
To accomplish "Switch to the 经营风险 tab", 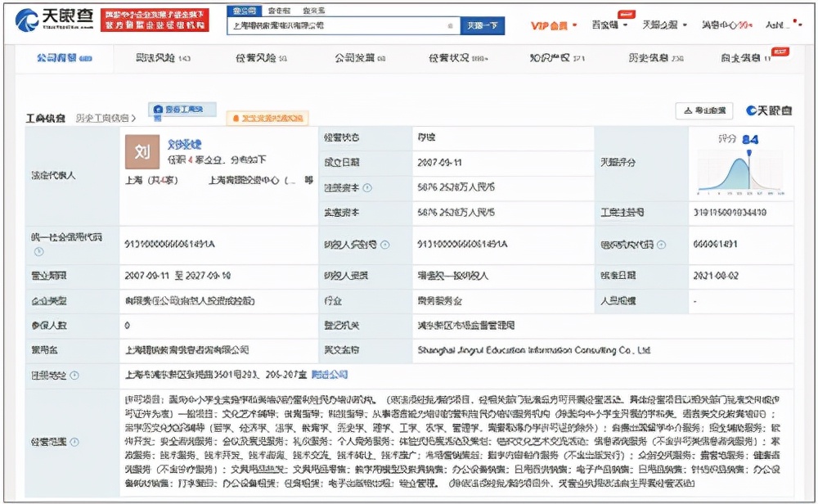I will 261,58.
